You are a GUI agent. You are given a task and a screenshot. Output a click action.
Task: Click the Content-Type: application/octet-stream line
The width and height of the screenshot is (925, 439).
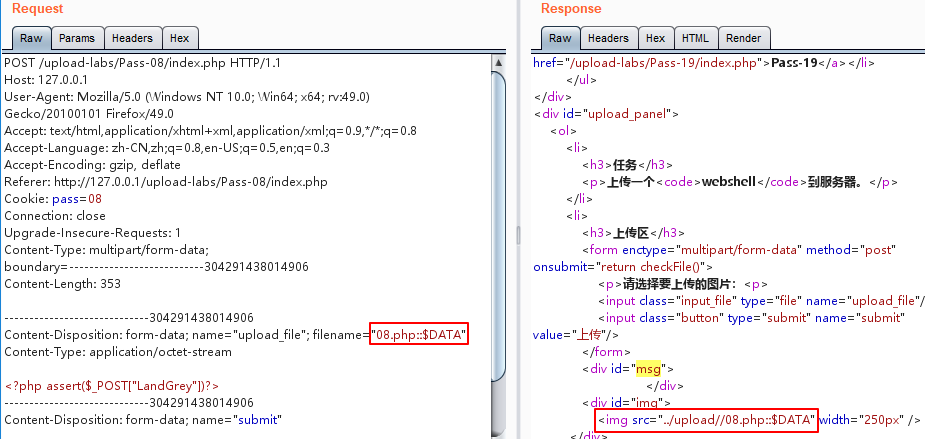coord(117,352)
